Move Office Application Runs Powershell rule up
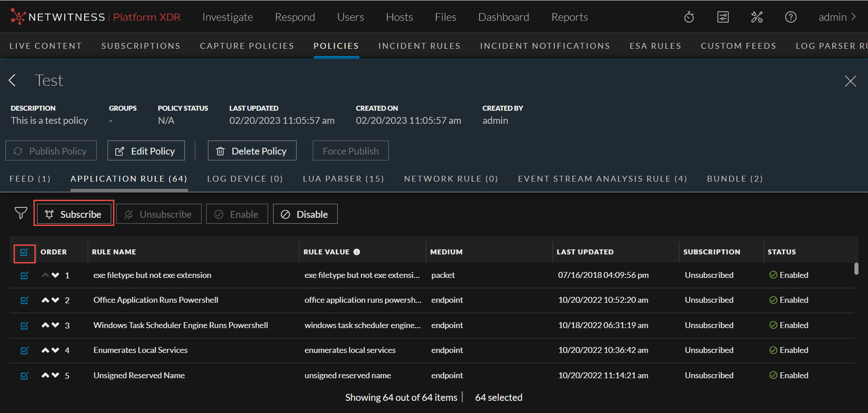Image resolution: width=868 pixels, height=413 pixels. pos(45,300)
